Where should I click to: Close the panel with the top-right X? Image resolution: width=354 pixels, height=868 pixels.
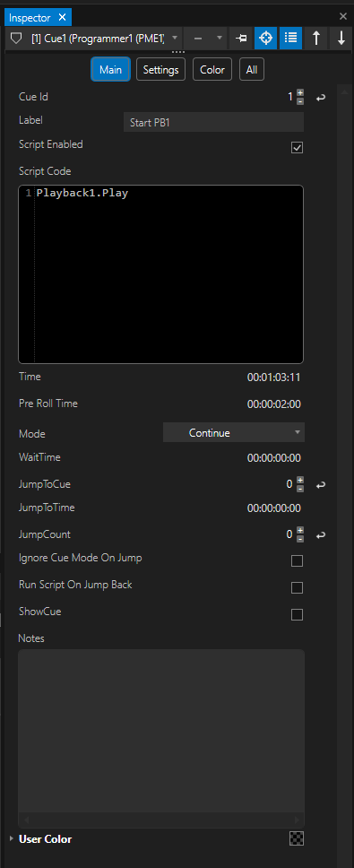coord(343,17)
